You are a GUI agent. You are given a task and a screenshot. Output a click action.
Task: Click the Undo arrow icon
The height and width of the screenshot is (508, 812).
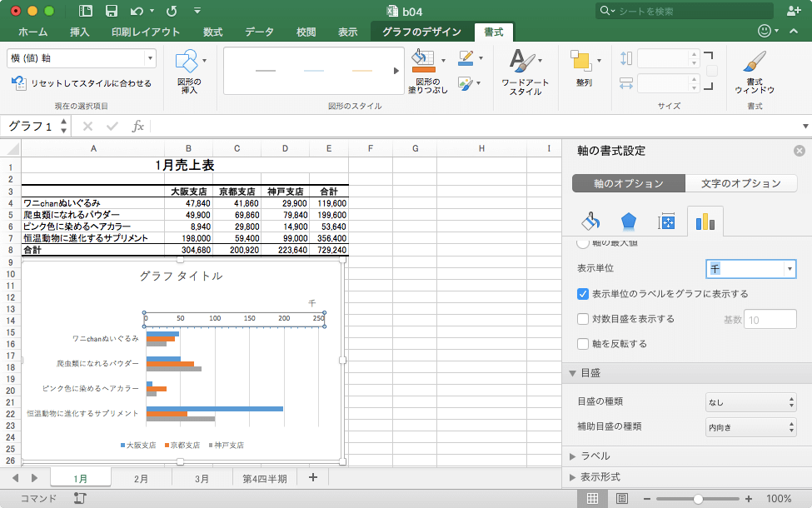(137, 11)
